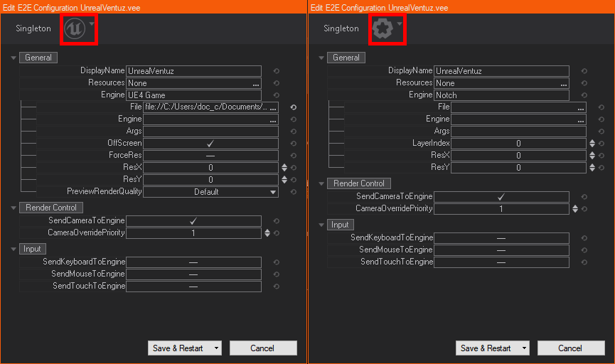Collapse the Input section in Notch panel
615x364 pixels.
(321, 225)
